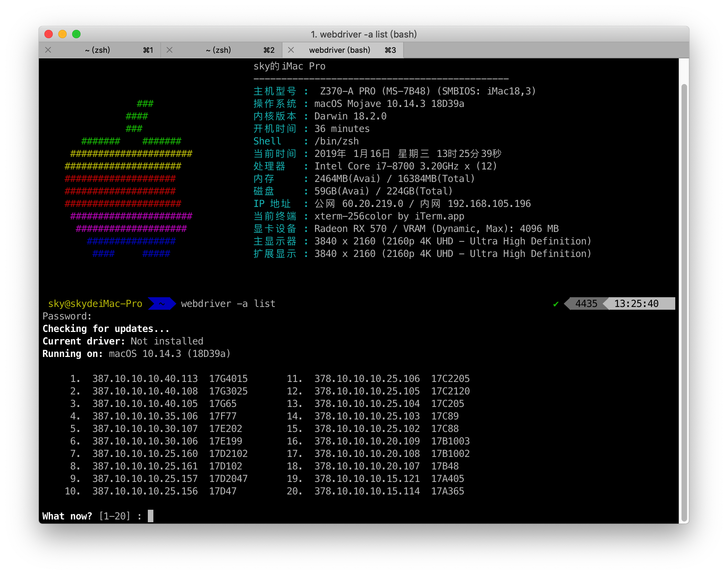Select the webdriver (bash) tab
This screenshot has height=575, width=728.
point(343,50)
